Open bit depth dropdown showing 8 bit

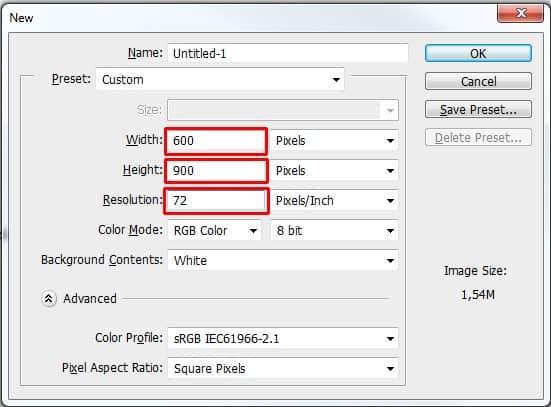[x=335, y=231]
